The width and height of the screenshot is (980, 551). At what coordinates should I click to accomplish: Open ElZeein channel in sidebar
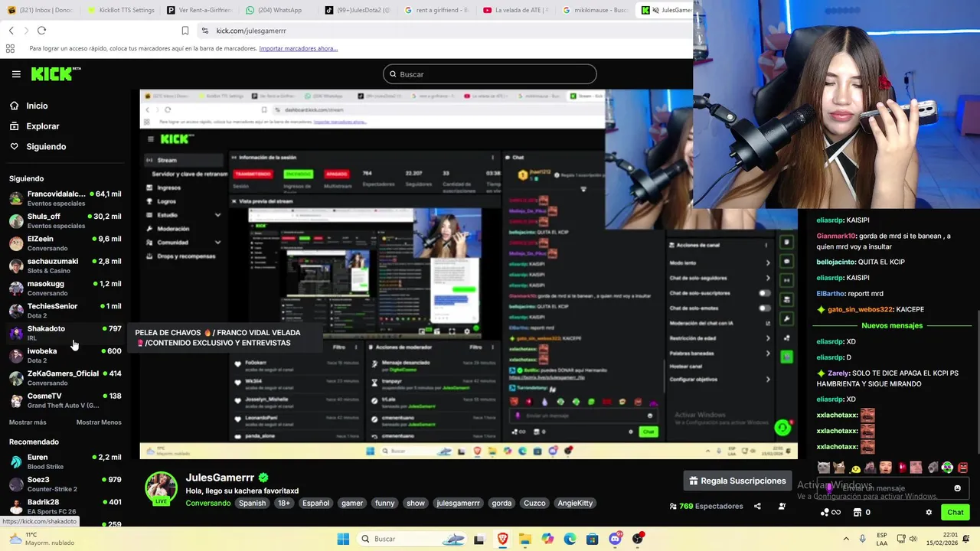point(65,243)
